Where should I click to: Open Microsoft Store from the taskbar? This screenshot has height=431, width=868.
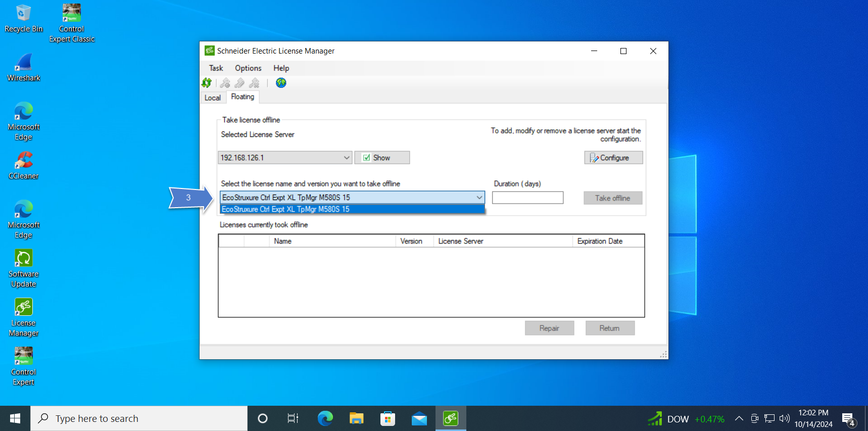(x=388, y=418)
